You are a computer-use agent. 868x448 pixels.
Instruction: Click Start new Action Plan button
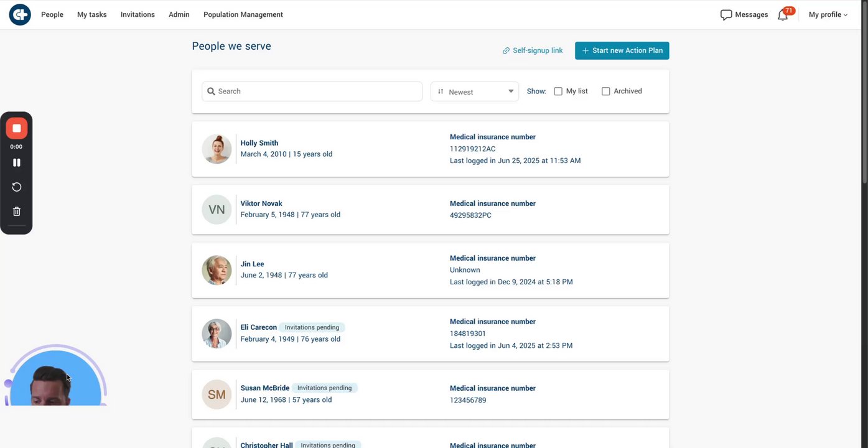point(622,50)
